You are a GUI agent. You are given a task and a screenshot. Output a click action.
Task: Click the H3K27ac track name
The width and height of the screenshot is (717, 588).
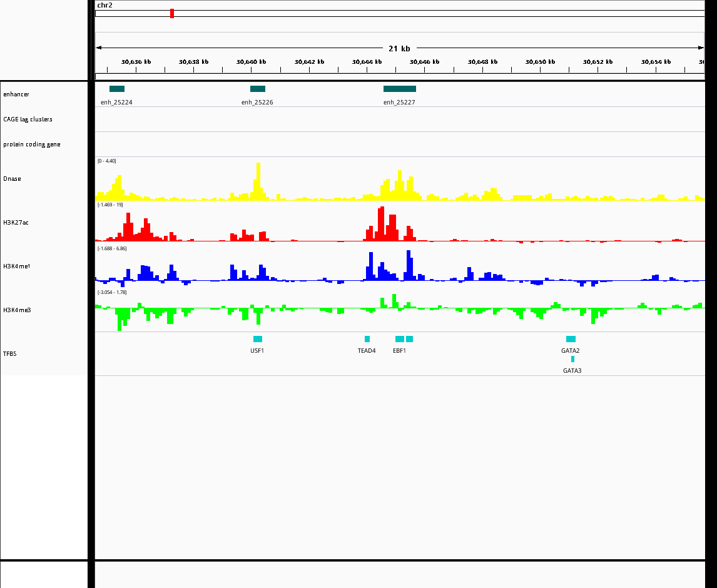(x=16, y=223)
